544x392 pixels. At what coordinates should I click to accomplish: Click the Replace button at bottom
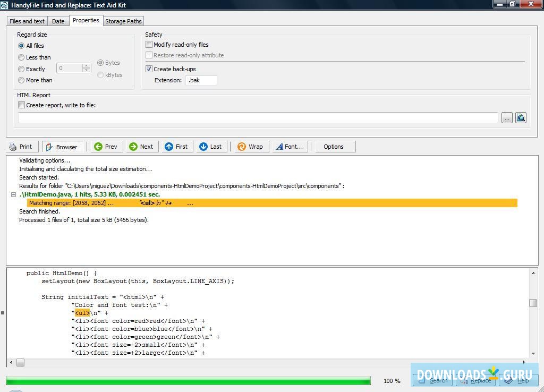[475, 380]
